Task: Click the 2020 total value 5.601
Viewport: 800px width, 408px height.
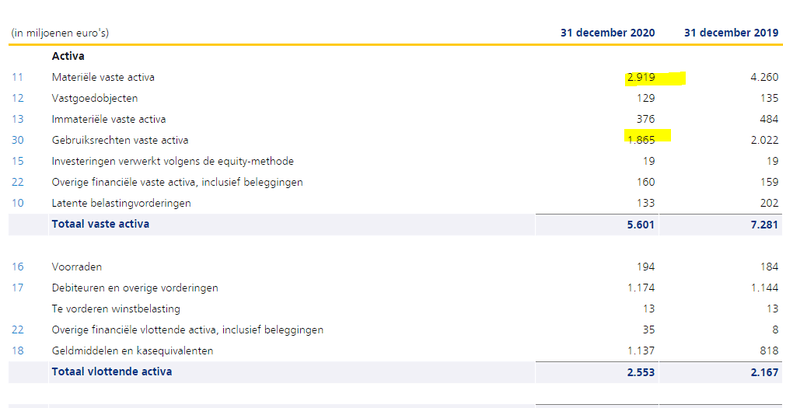Action: [x=641, y=224]
